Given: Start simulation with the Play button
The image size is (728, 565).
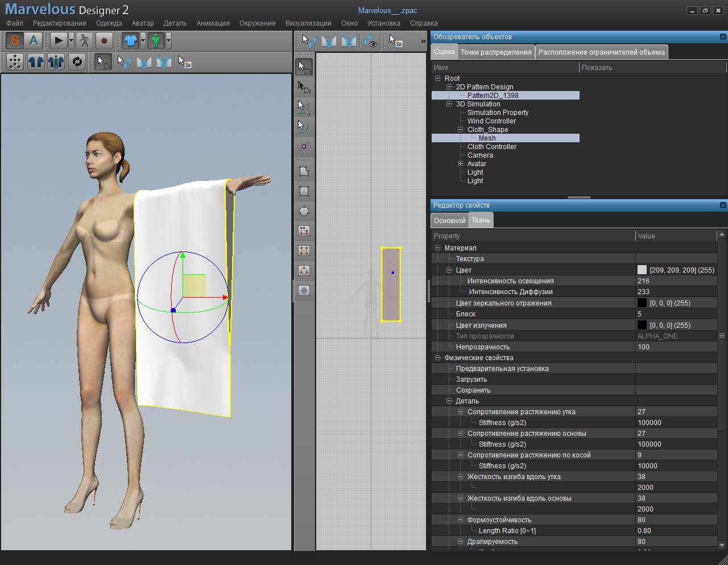Looking at the screenshot, I should coord(58,40).
